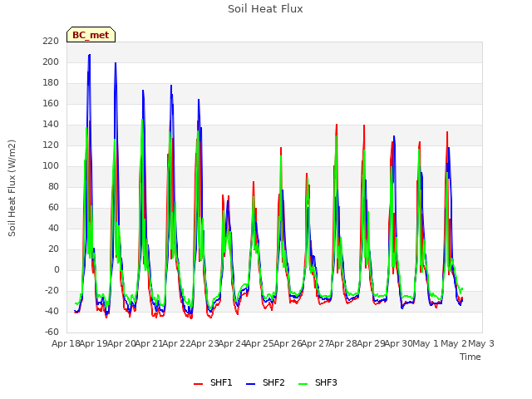Click the 220 y-axis tick label
Screen dimensions: 532x399
[x=51, y=41]
